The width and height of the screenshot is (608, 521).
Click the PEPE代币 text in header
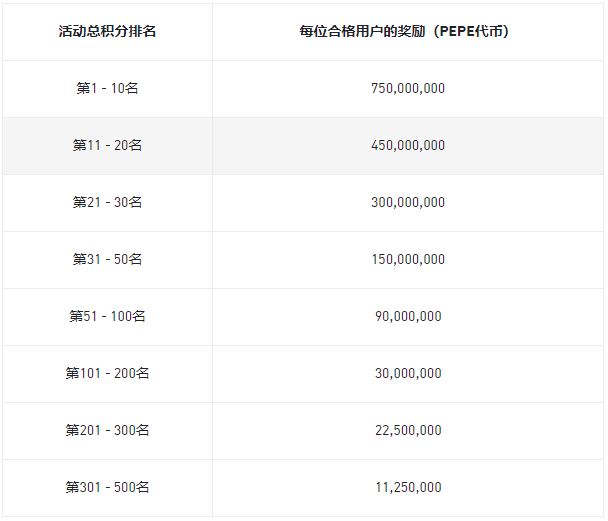pyautogui.click(x=476, y=31)
